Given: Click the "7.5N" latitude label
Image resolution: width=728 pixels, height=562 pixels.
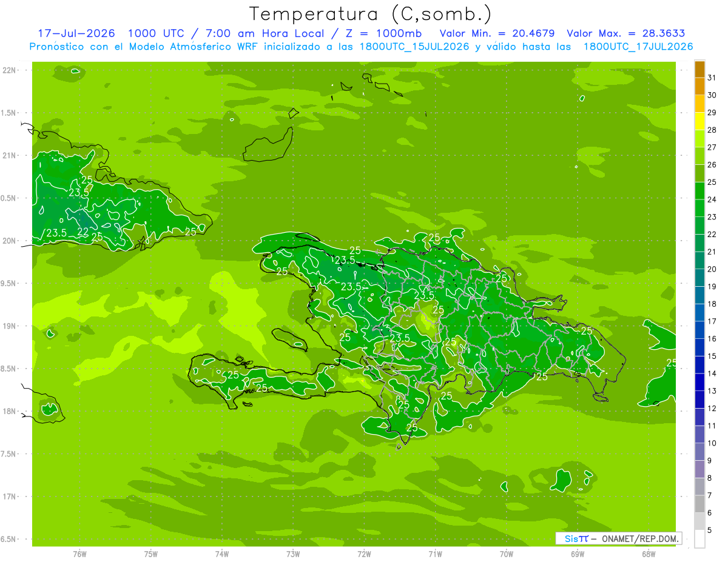Looking at the screenshot, I should tap(8, 454).
